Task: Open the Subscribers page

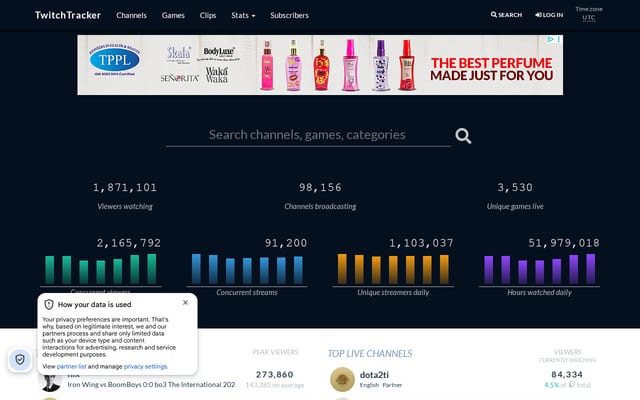Action: coord(289,15)
